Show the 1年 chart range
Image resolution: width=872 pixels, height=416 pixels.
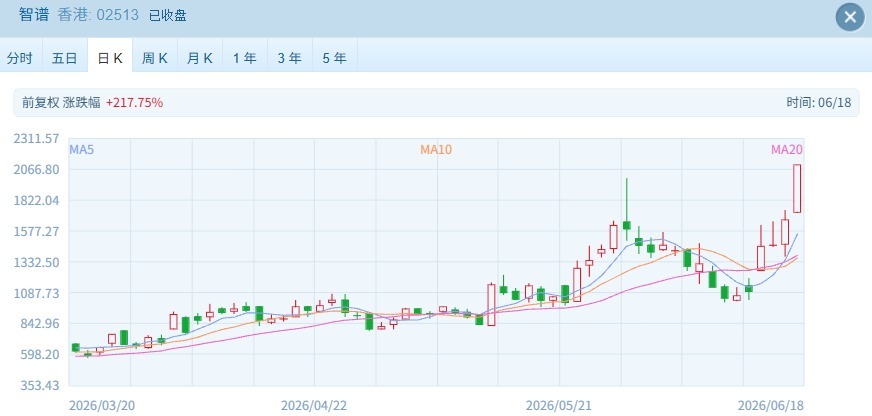[x=245, y=58]
